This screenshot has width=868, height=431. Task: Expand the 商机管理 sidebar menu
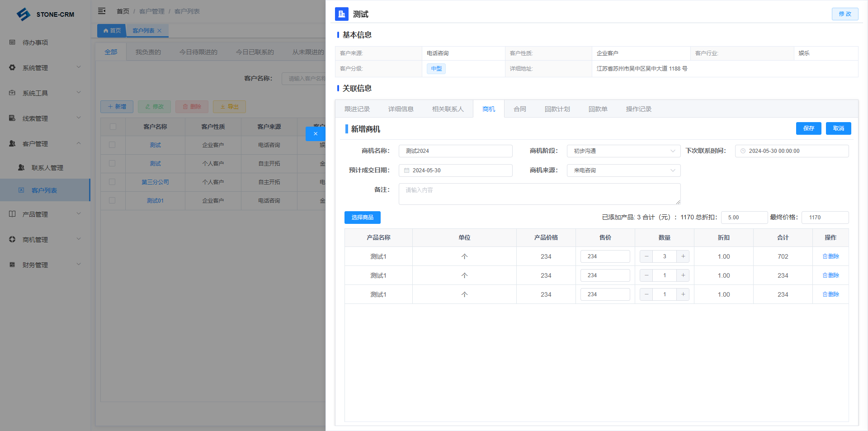45,240
